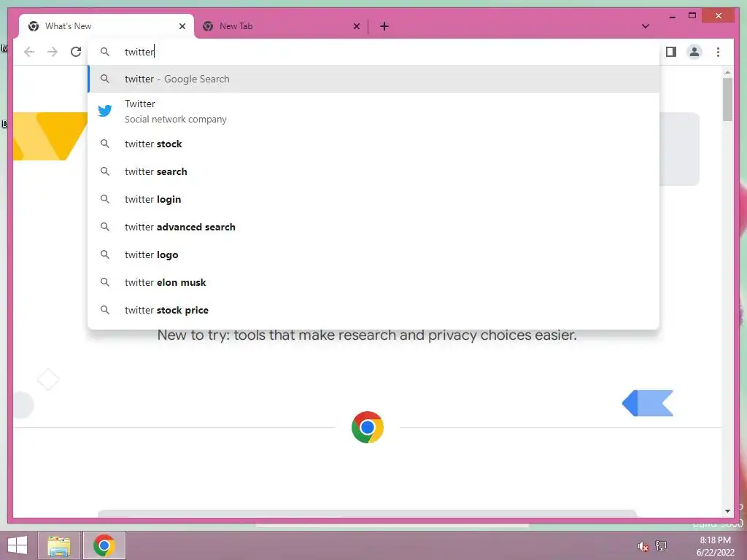Click the magnifier icon beside 'twitter stock'

tap(105, 144)
